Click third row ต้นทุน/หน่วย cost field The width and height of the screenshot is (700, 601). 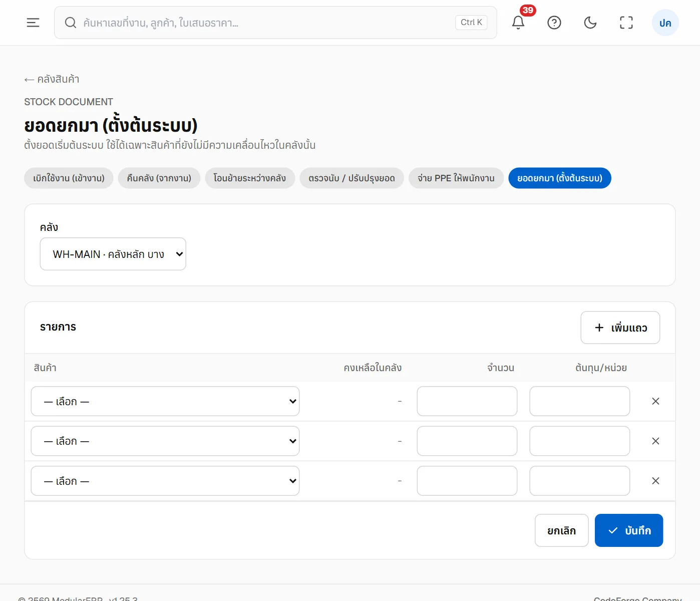coord(580,481)
